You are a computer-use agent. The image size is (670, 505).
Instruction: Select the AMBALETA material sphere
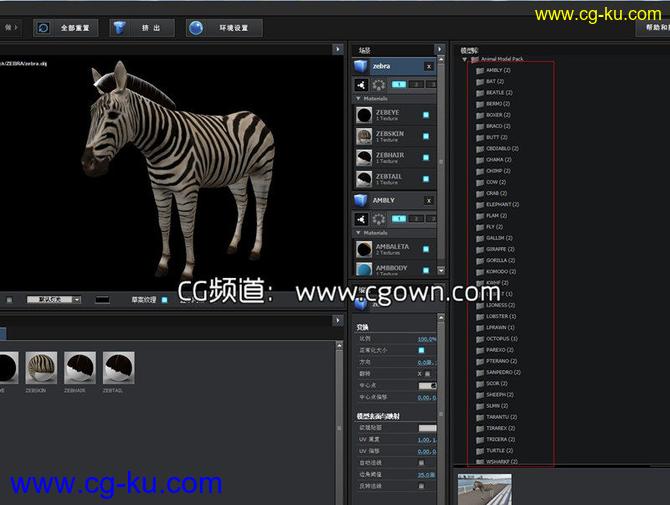point(364,249)
